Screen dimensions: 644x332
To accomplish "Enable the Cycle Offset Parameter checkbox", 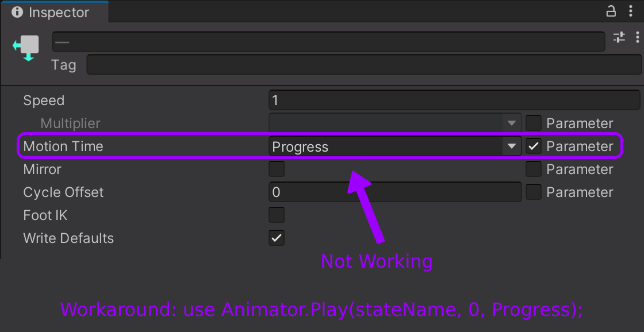I will pos(534,192).
